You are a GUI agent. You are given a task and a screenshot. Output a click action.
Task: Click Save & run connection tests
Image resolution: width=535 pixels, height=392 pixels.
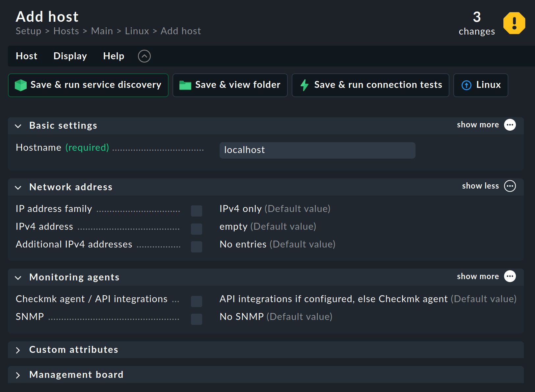[370, 85]
